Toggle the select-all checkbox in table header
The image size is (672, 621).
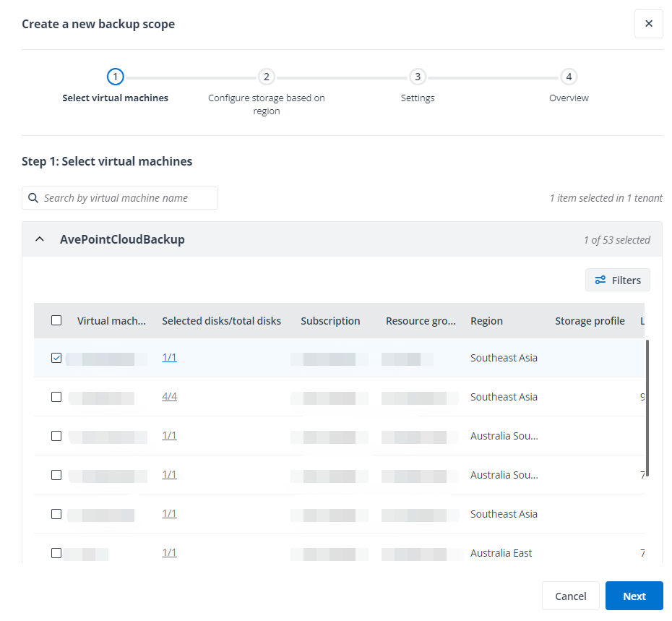pos(56,320)
